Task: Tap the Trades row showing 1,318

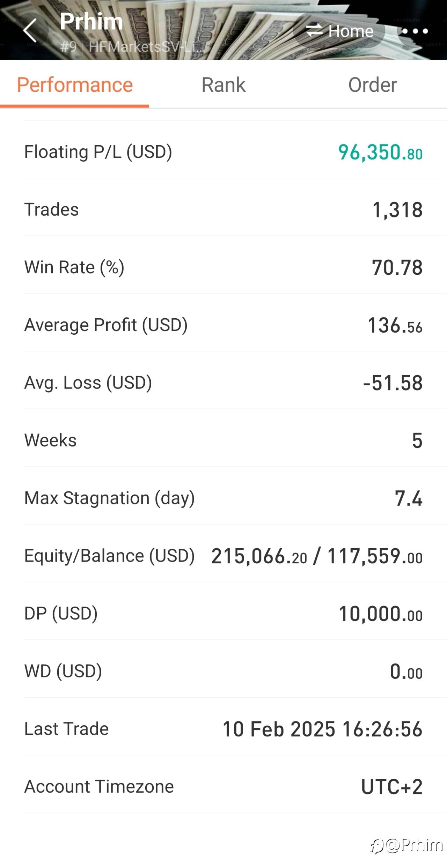Action: 223,210
